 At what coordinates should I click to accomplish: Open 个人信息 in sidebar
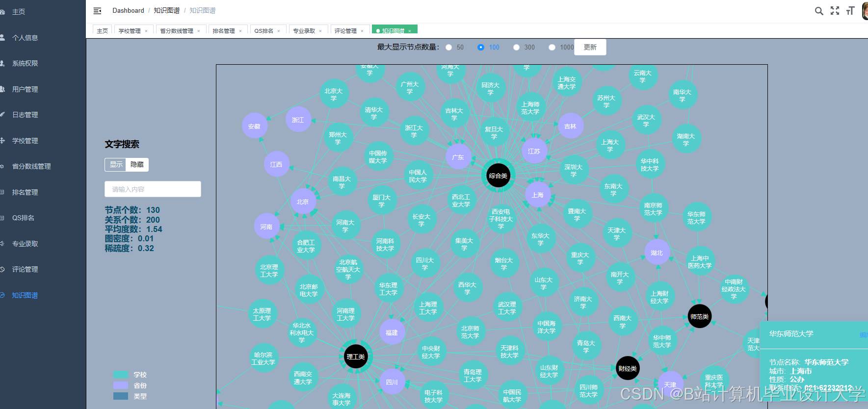[43, 38]
